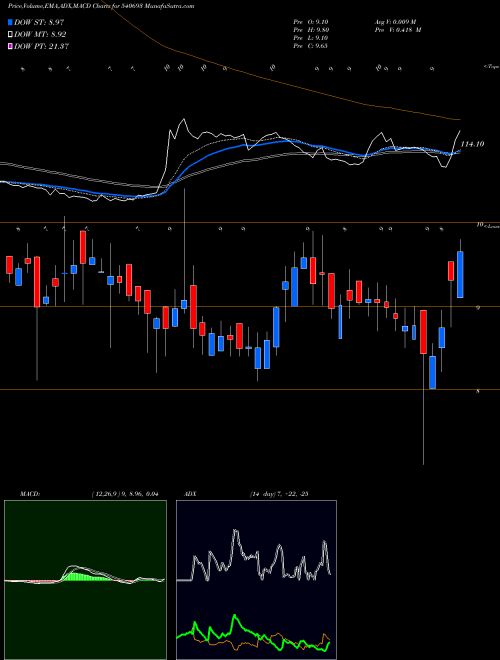Viewport: 500px width, 660px height.
Task: Click the 'ADX' panel heading
Action: (191, 494)
